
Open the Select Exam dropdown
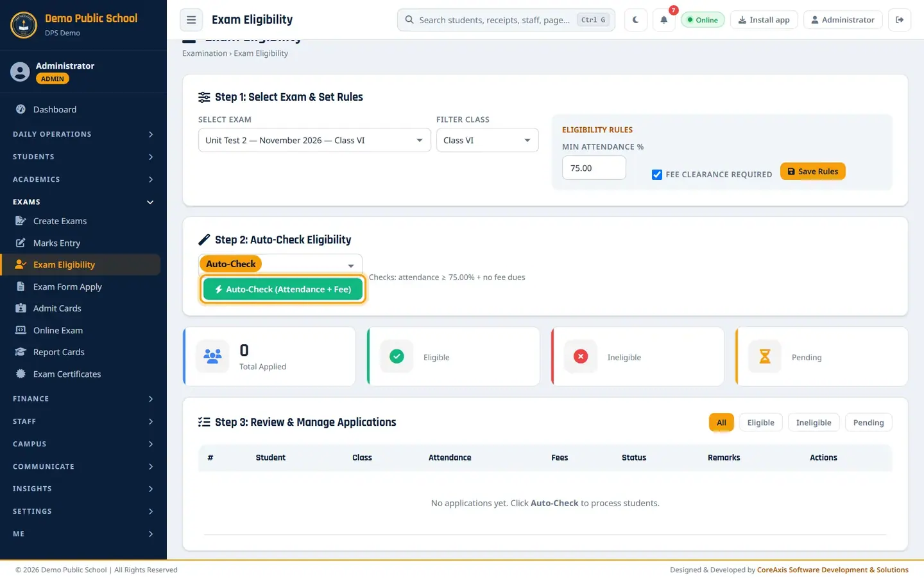click(x=314, y=141)
